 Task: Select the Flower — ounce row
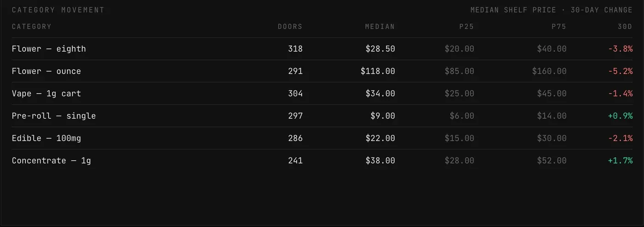[x=322, y=71]
